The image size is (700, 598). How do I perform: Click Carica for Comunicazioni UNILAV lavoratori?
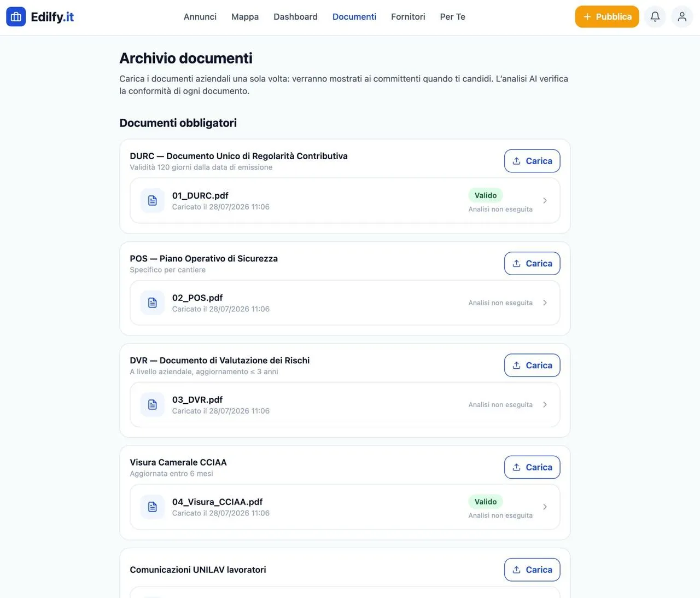[x=532, y=570]
